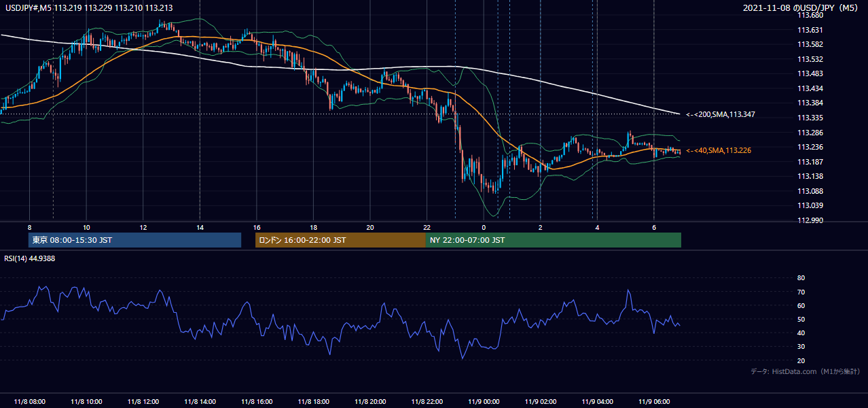The height and width of the screenshot is (408, 868).
Task: Select the NY 22:00-07:00 JST session bar
Action: click(x=554, y=240)
